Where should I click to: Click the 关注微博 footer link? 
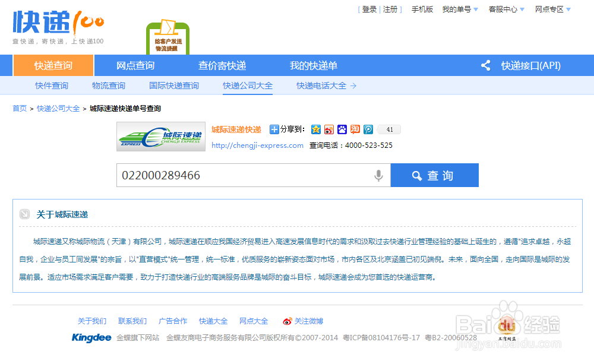tap(309, 321)
